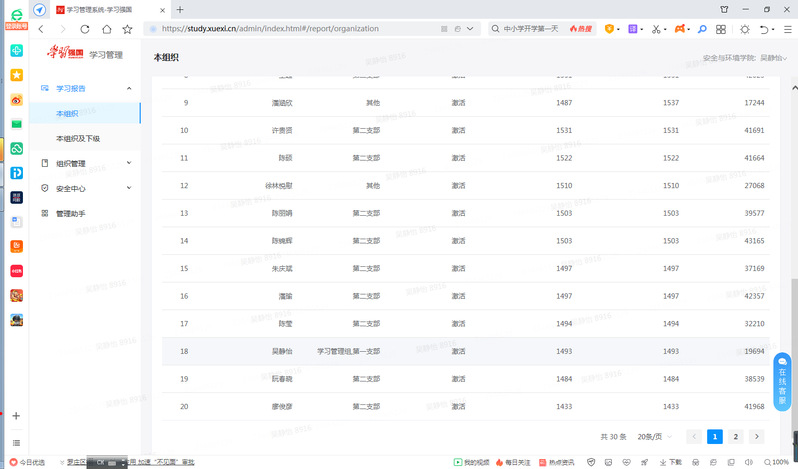The image size is (798, 469).
Task: Collapse the 学习报告 sidebar section
Action: point(129,89)
